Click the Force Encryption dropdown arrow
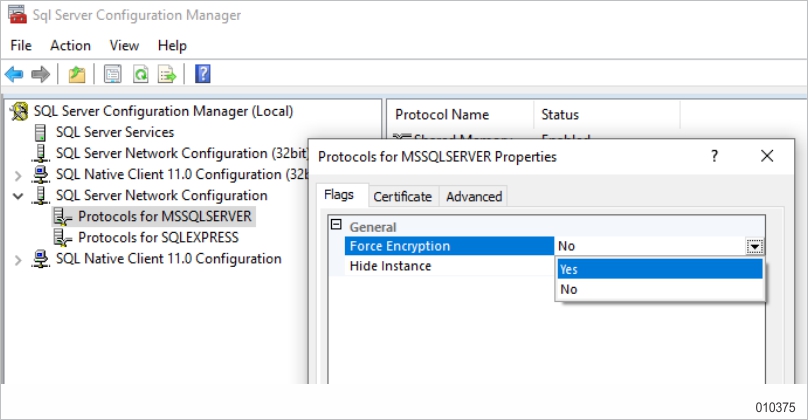808x420 pixels. [x=755, y=246]
